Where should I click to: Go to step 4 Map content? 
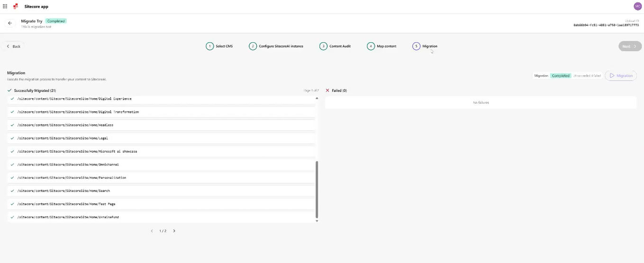point(381,46)
